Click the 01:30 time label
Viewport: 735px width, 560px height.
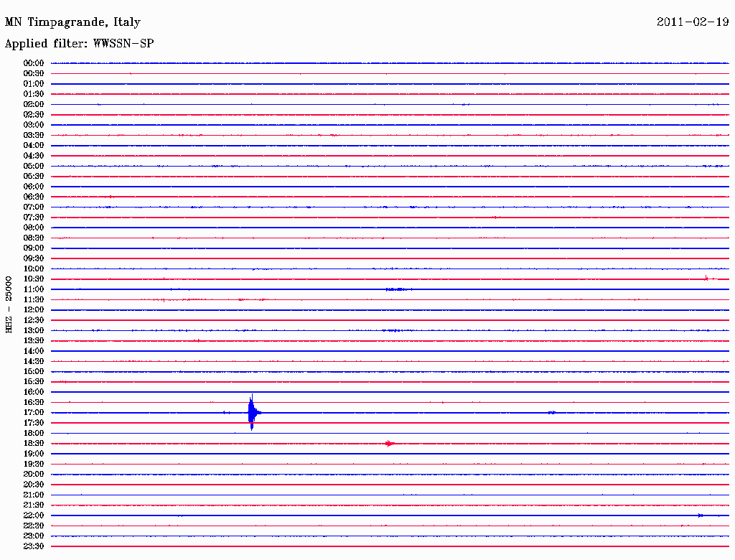pos(34,94)
